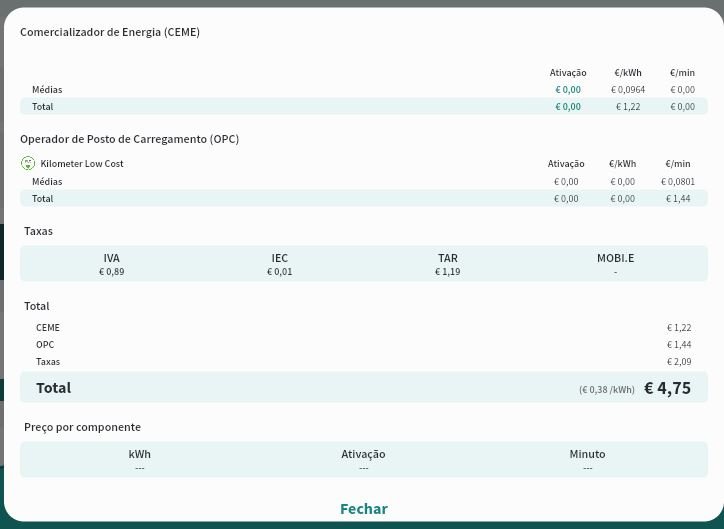Click the CEME €/kWh column header
This screenshot has width=724, height=529.
[628, 73]
